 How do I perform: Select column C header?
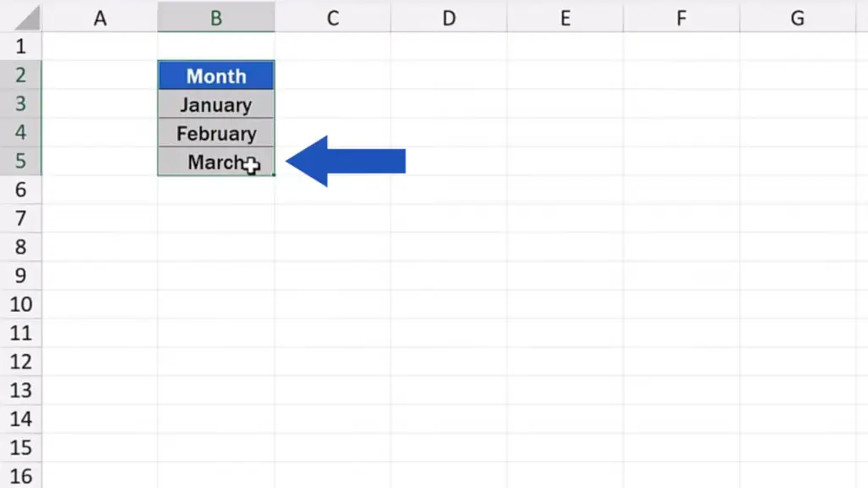[332, 17]
